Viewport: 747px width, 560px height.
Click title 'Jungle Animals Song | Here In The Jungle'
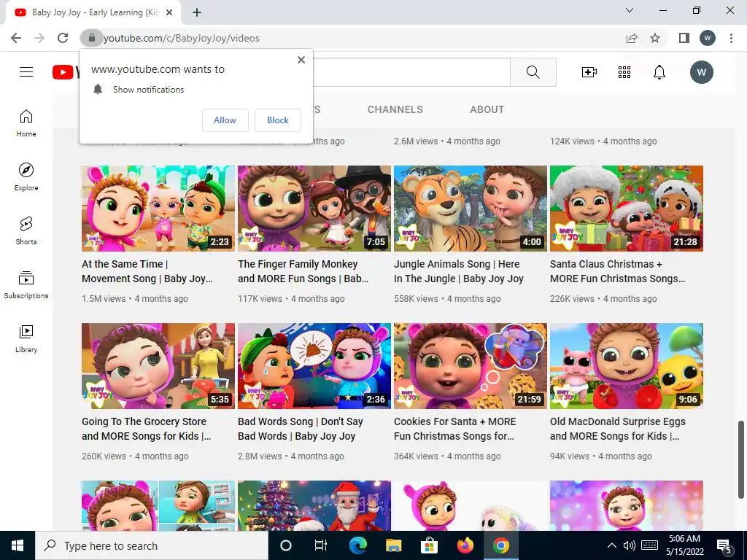pos(459,271)
